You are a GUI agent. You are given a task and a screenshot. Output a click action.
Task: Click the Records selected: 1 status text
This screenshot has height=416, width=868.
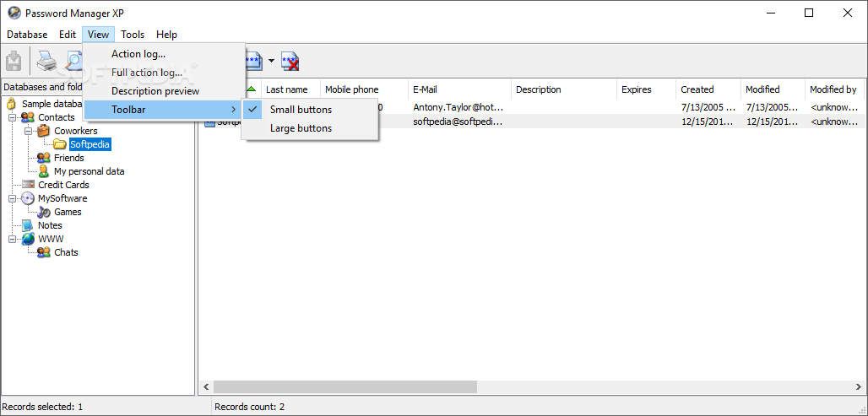[x=42, y=407]
